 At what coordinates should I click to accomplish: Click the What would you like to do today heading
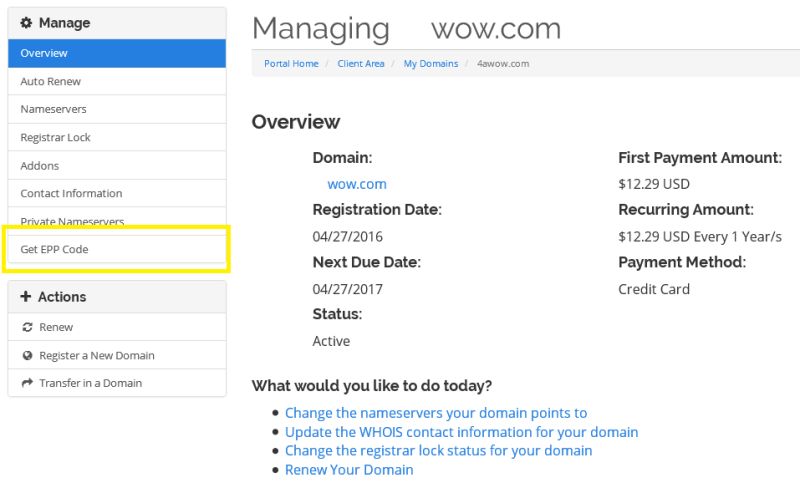click(372, 385)
